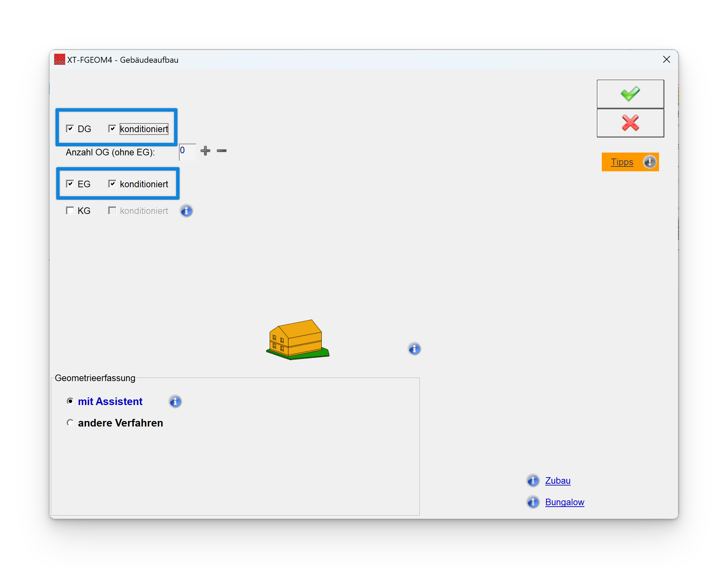Click the exclamation icon on Tipps button
This screenshot has width=728, height=568.
pyautogui.click(x=649, y=162)
